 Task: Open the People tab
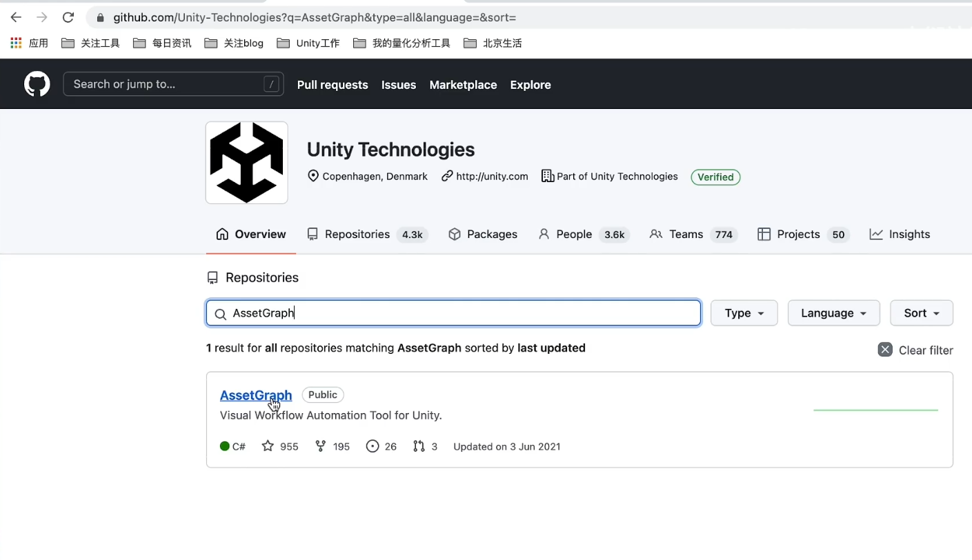click(584, 234)
